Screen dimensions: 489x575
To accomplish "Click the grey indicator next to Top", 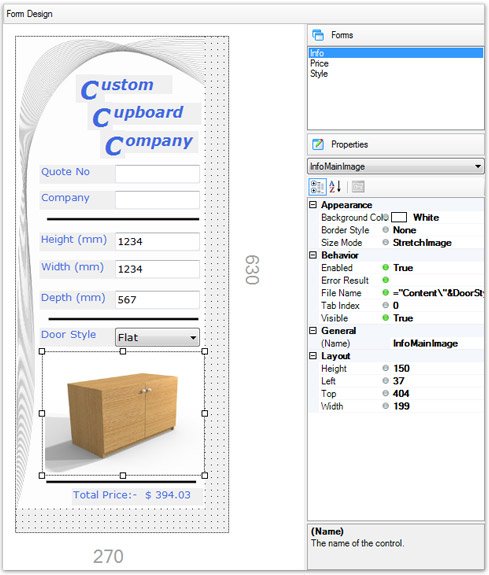I will 386,393.
